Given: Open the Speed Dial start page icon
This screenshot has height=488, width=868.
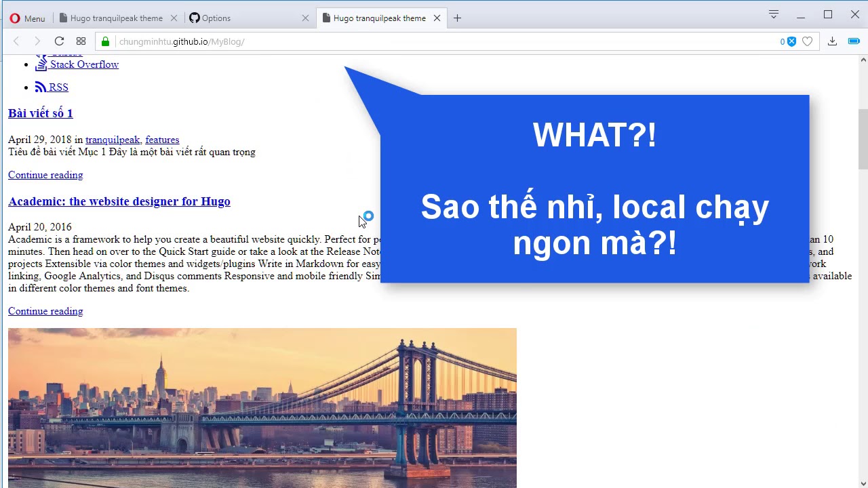Looking at the screenshot, I should tap(81, 41).
